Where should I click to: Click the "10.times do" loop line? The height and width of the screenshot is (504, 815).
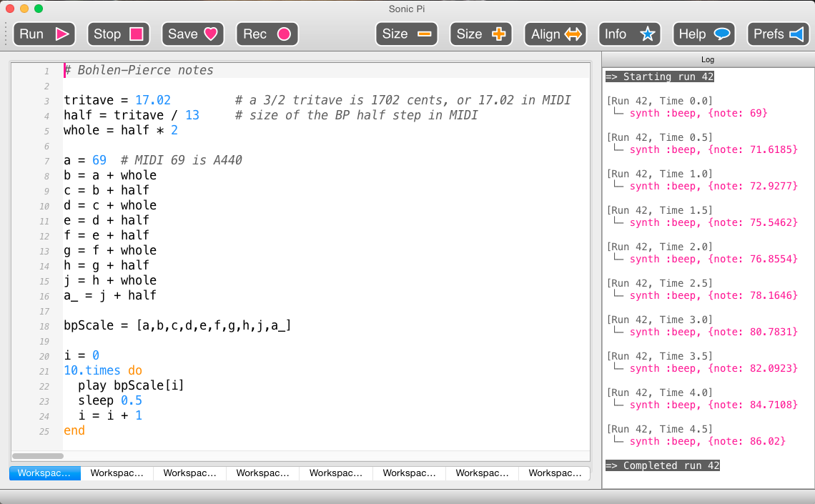tap(103, 370)
